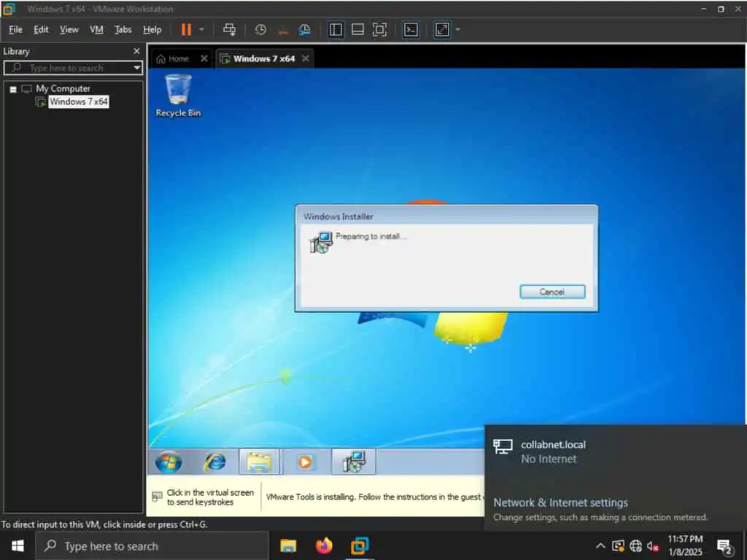Click the Windows Installer setup icon

[321, 242]
